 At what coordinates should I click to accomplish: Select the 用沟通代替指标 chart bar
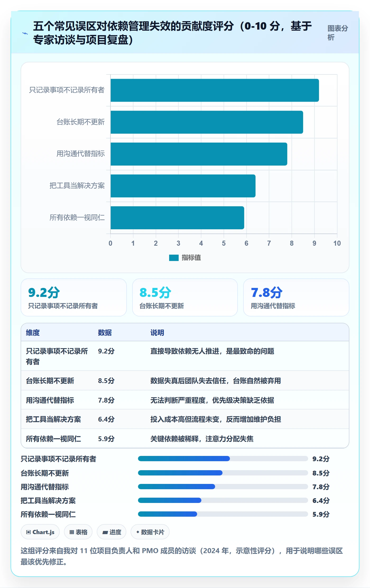[x=199, y=154]
